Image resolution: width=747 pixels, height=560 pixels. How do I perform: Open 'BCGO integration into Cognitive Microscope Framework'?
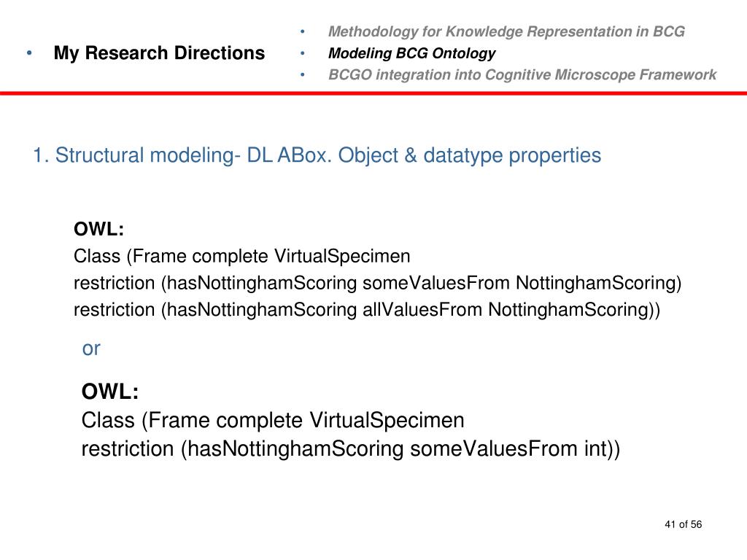click(522, 75)
